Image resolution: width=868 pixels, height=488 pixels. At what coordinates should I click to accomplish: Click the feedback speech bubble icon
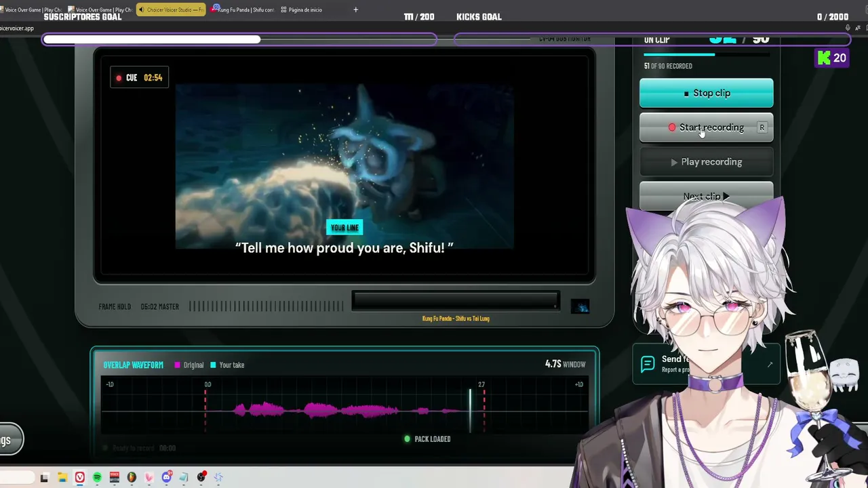pos(648,364)
